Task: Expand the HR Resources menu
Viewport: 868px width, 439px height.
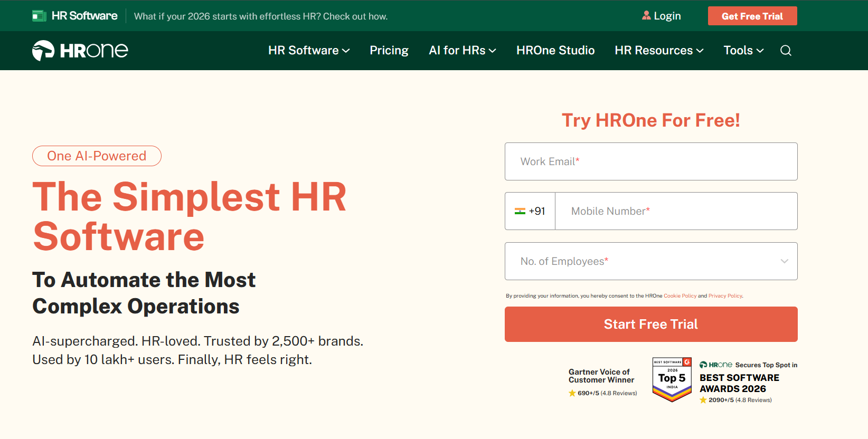Action: (x=659, y=51)
